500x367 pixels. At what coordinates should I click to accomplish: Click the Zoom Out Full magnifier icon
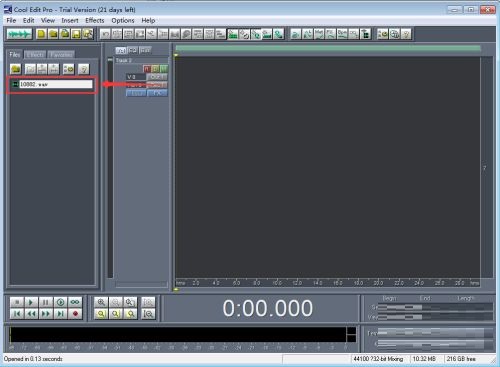pos(130,302)
